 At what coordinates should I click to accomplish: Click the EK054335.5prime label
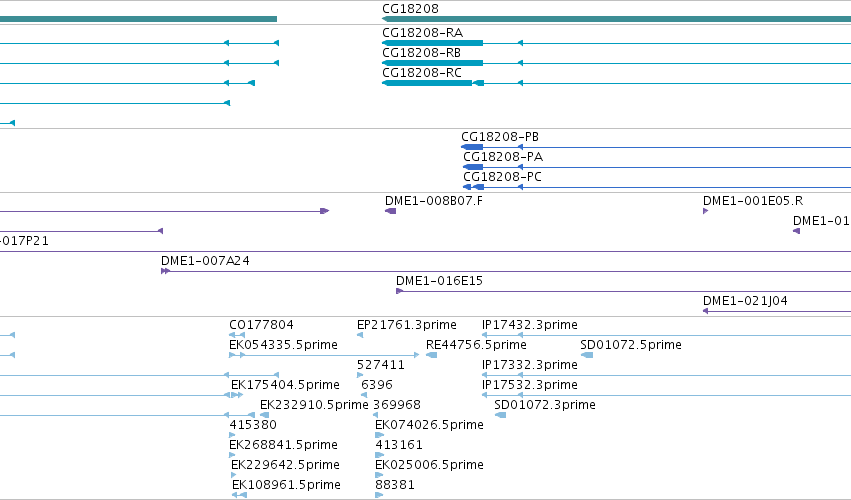pos(283,345)
